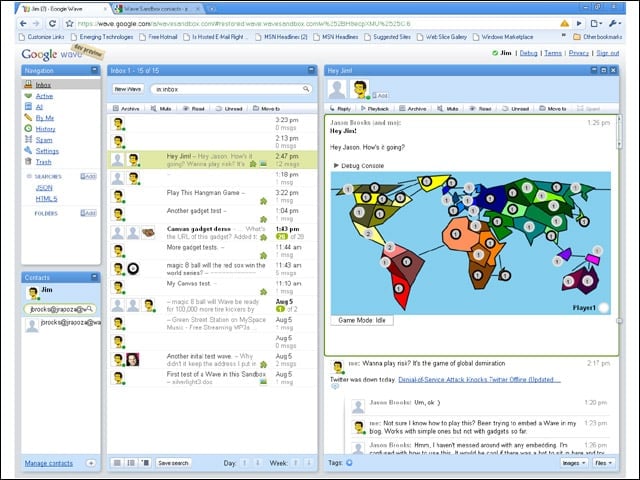Archive the open Hey Jim wave
This screenshot has height=480, width=640.
pos(413,109)
